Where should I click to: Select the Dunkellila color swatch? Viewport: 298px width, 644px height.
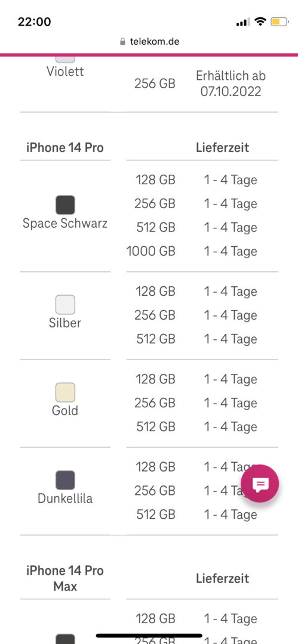tap(65, 480)
